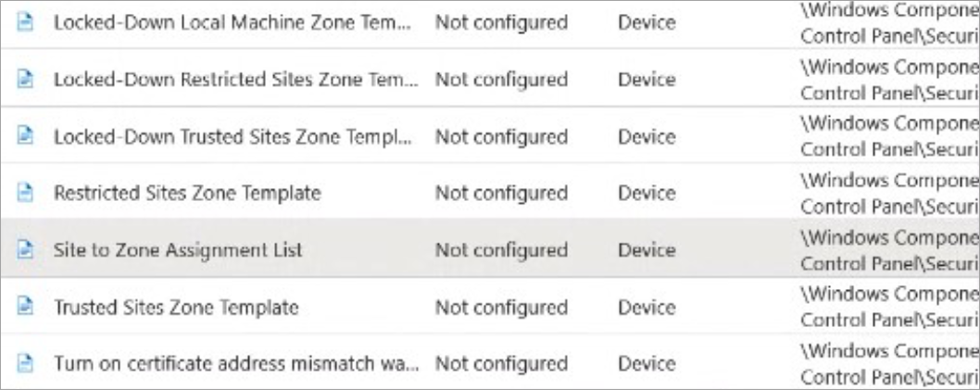Click Not configured state of Trusted Sites Zone Template
Screen dimensions: 980x390
(x=501, y=307)
